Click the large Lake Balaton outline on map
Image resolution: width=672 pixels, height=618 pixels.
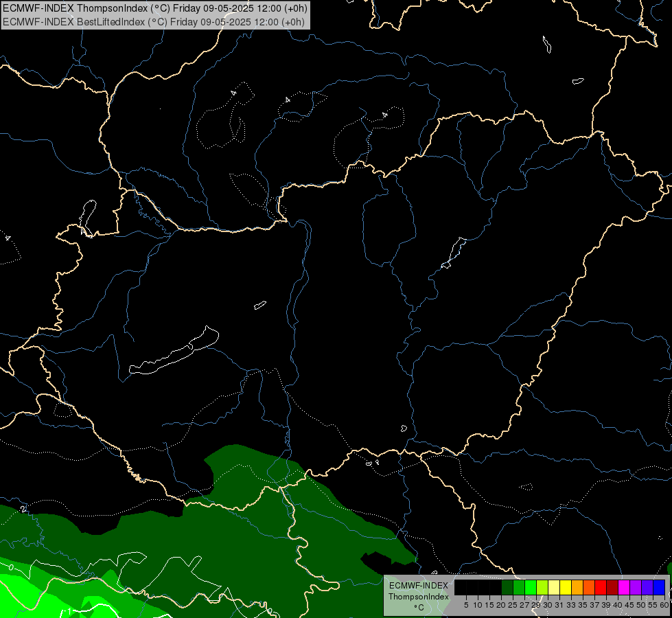(174, 351)
